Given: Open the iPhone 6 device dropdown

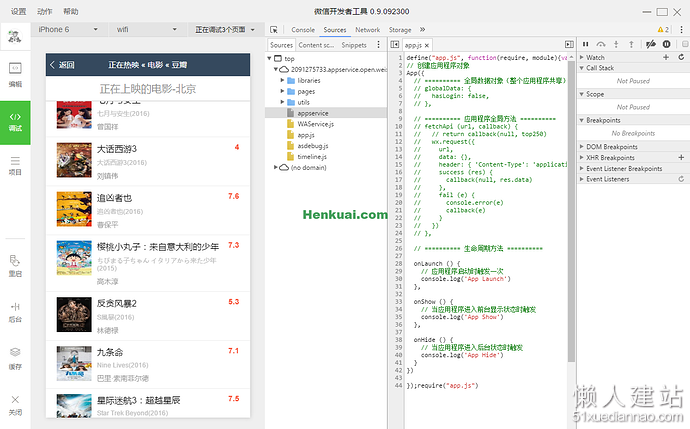Looking at the screenshot, I should point(68,29).
